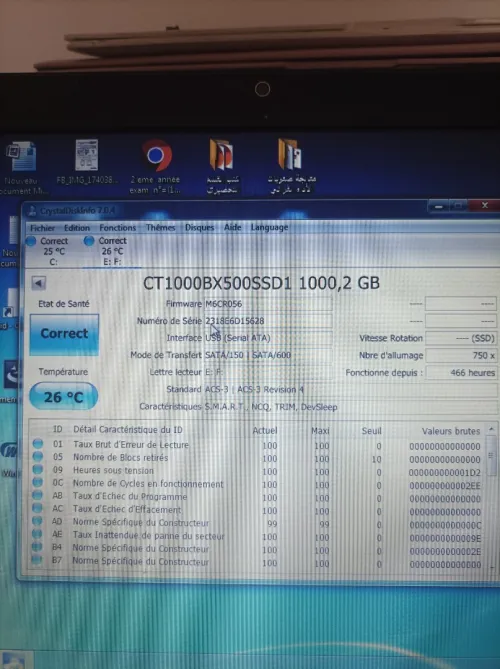Click the previous disk arrow button
Screen dimensions: 500x669
(x=38, y=283)
